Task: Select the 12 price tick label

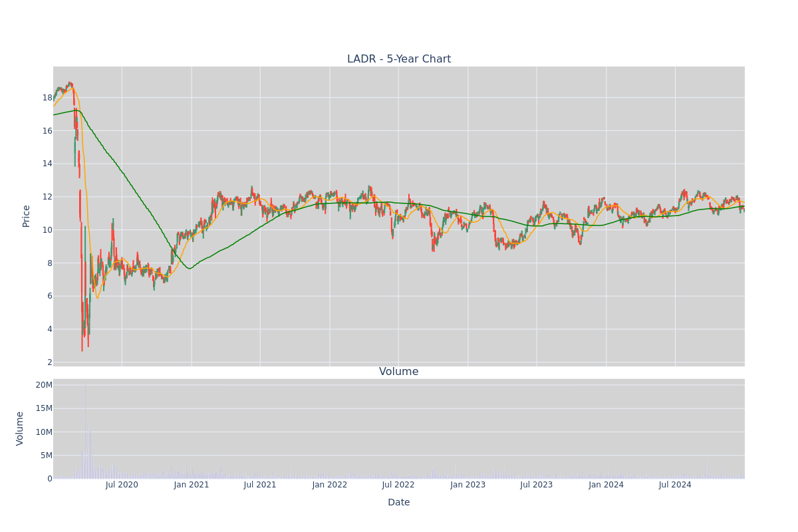Action: click(47, 197)
